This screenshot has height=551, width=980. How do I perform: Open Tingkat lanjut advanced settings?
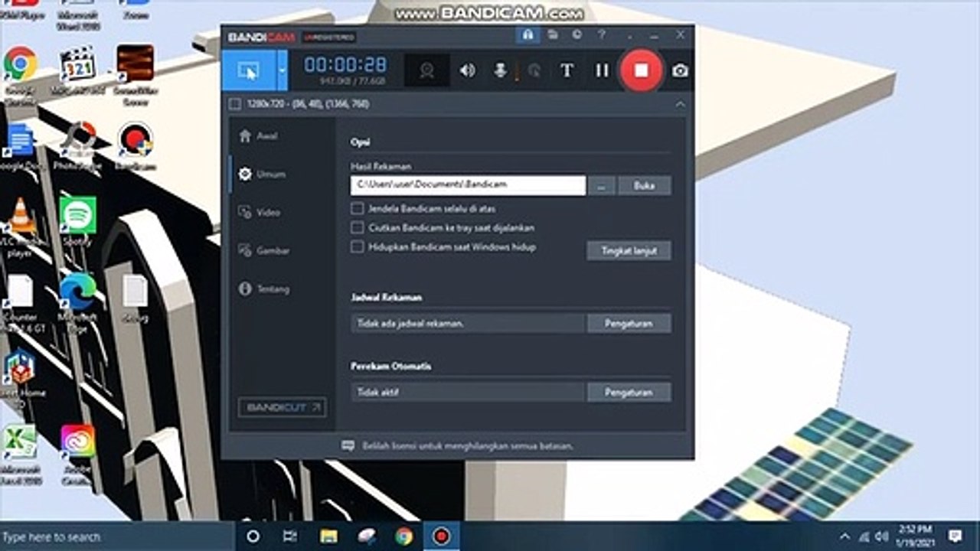[629, 250]
